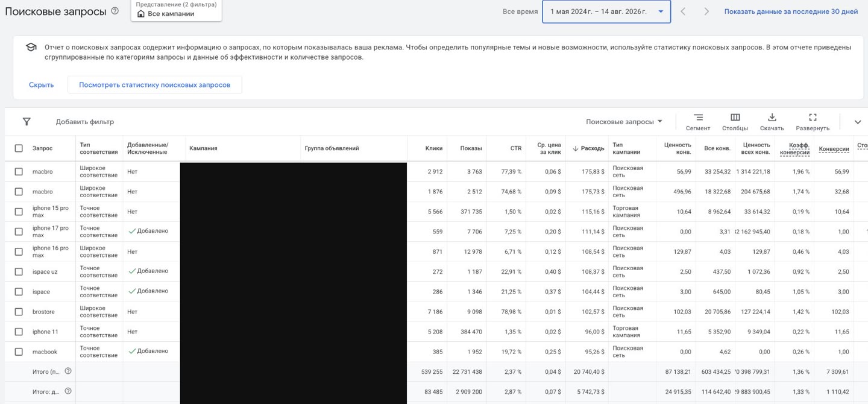Go to the previous date period arrow
The image size is (868, 404).
click(683, 11)
